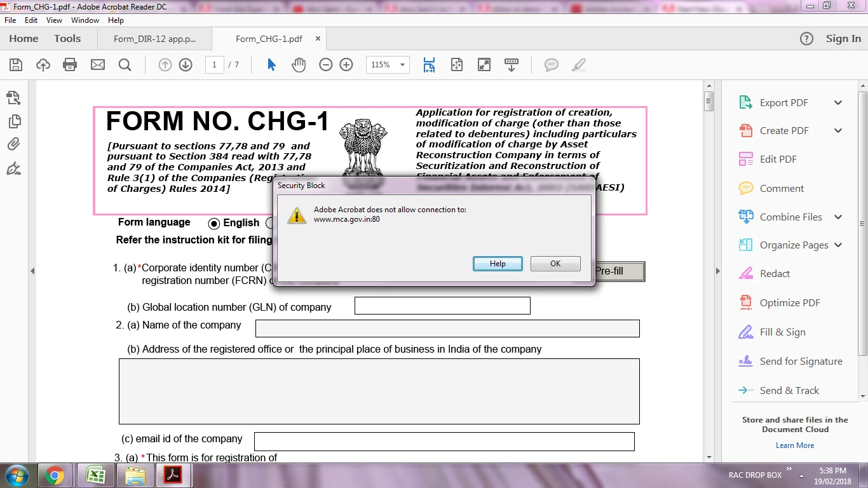868x488 pixels.
Task: Click the Save file icon
Action: pyautogui.click(x=16, y=65)
